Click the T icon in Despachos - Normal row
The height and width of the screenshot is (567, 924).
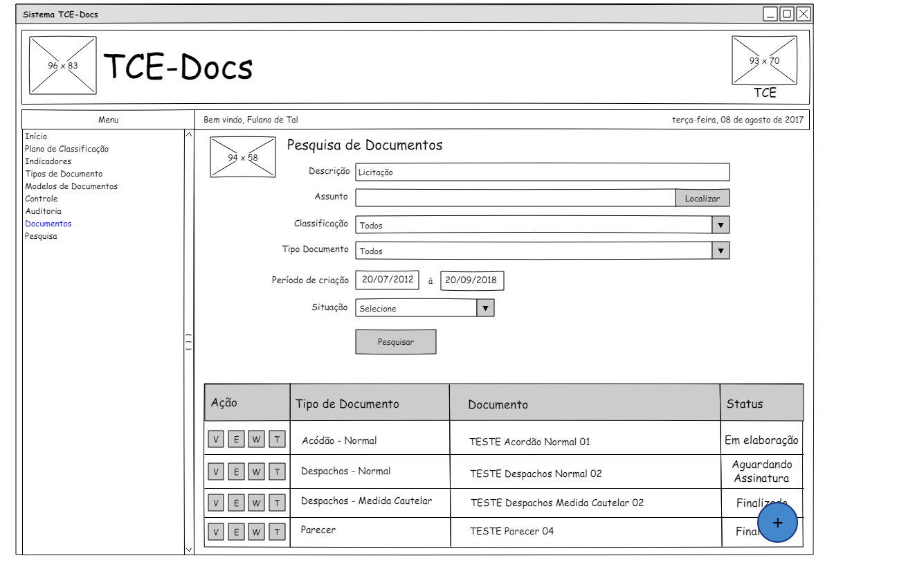(x=277, y=471)
